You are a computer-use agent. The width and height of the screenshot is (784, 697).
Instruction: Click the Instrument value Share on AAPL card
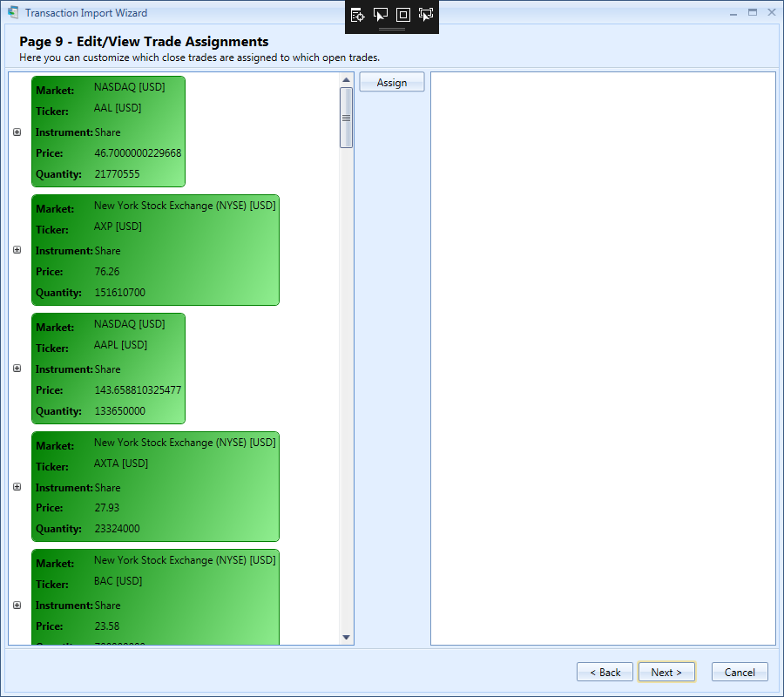tap(107, 369)
